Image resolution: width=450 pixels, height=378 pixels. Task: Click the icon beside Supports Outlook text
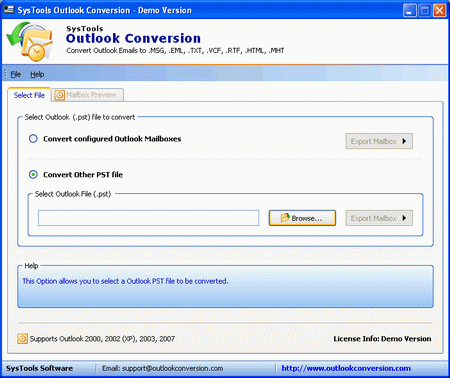[x=22, y=339]
